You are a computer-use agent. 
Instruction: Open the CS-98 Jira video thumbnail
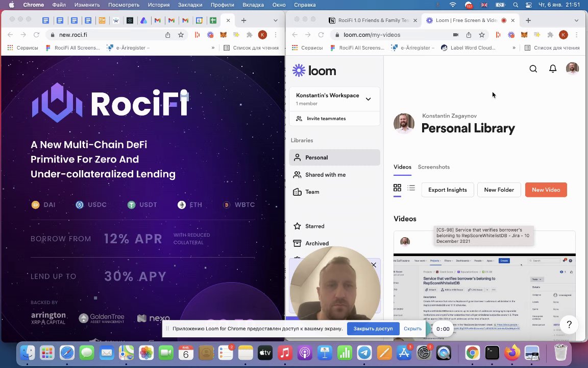click(484, 296)
